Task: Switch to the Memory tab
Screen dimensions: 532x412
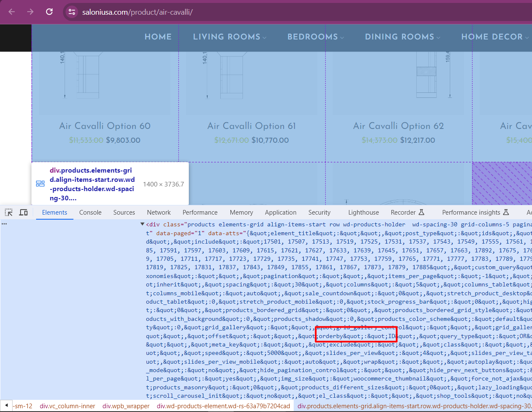Action: (x=241, y=213)
